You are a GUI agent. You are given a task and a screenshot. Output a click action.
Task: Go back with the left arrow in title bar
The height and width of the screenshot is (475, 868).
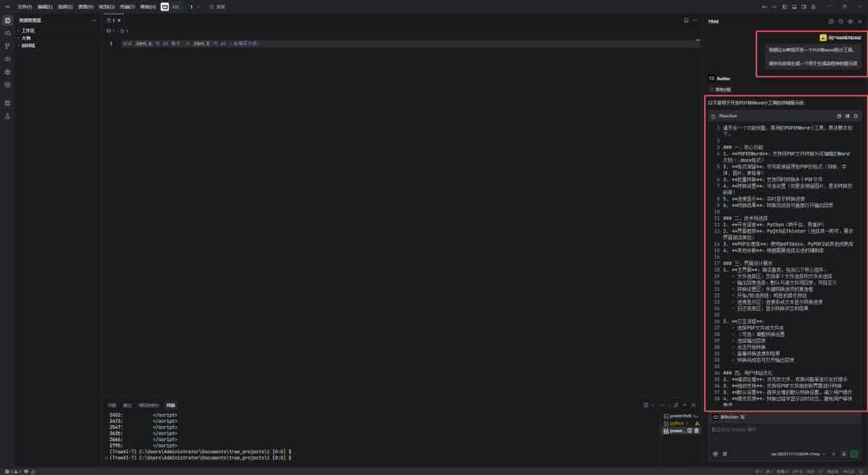click(764, 6)
